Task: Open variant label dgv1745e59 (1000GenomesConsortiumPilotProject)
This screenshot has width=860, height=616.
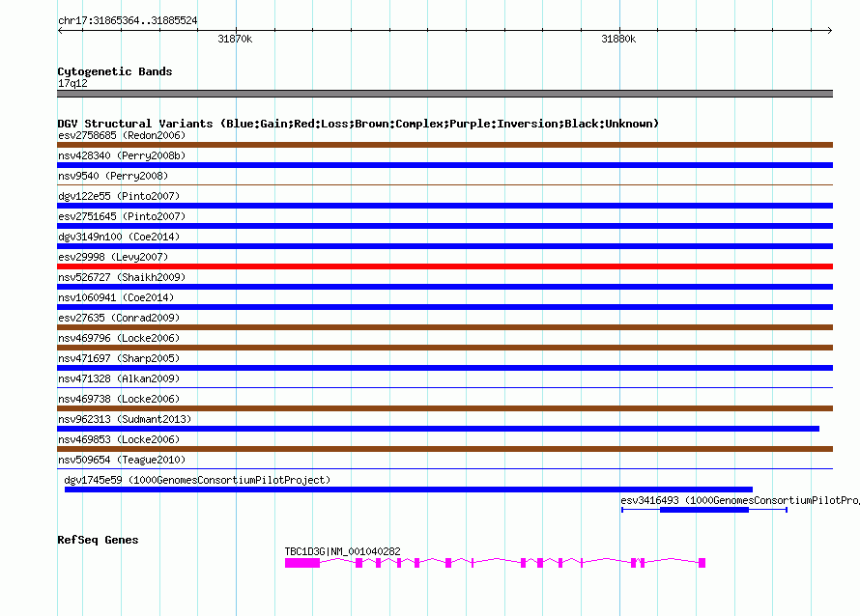Action: point(197,480)
